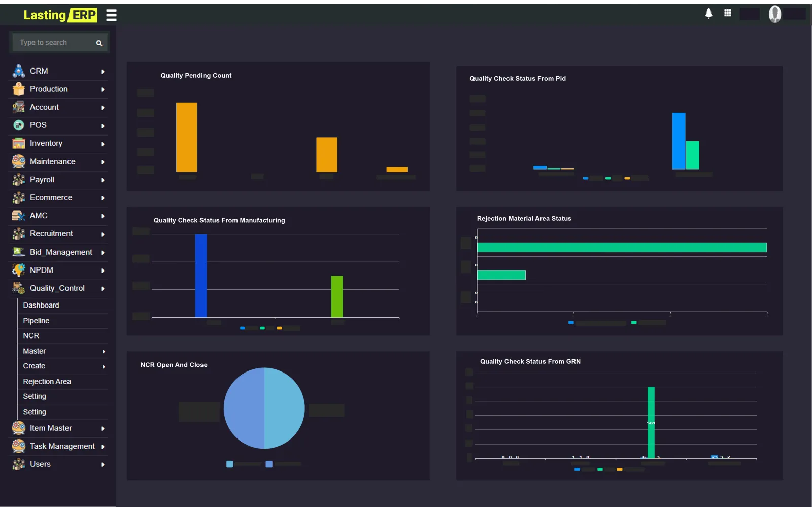This screenshot has height=507, width=812.
Task: Click the longest green bar in Rejection Material chart
Action: click(x=622, y=248)
